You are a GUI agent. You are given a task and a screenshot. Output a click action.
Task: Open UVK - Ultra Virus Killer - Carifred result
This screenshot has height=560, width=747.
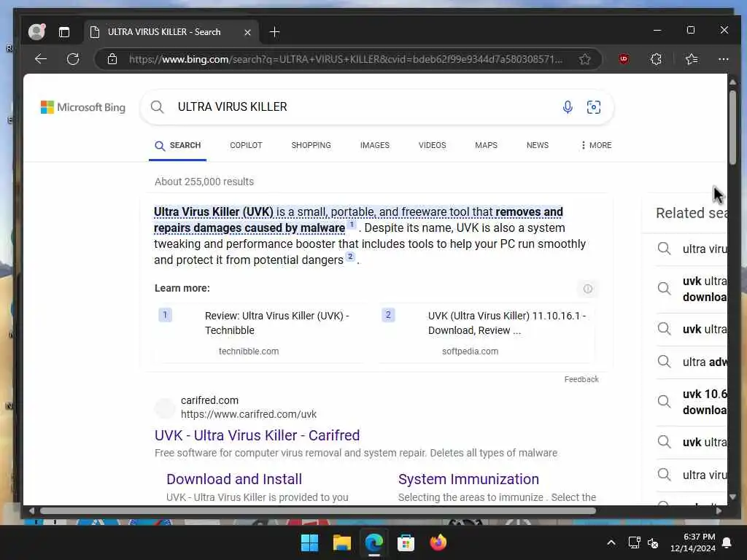[x=258, y=435]
